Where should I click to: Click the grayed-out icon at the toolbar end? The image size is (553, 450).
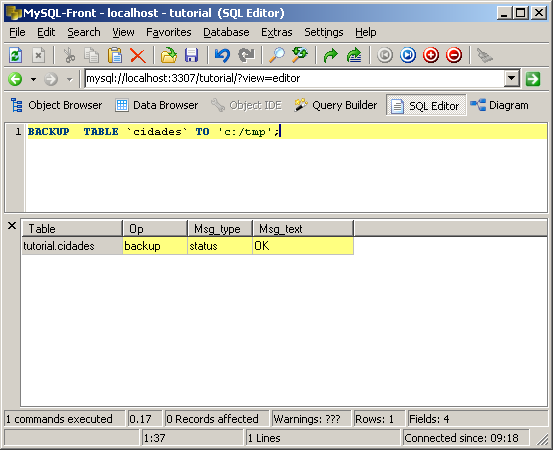click(485, 55)
